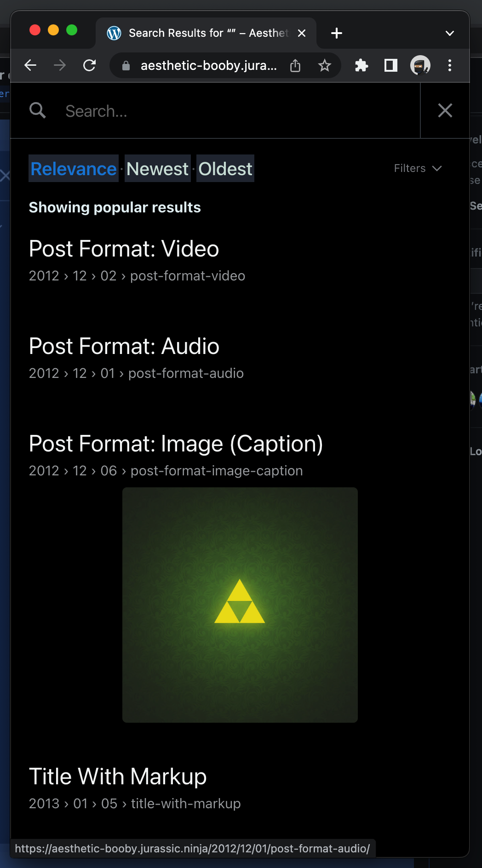This screenshot has width=482, height=868.
Task: Open Chrome three-dot menu
Action: click(x=450, y=65)
